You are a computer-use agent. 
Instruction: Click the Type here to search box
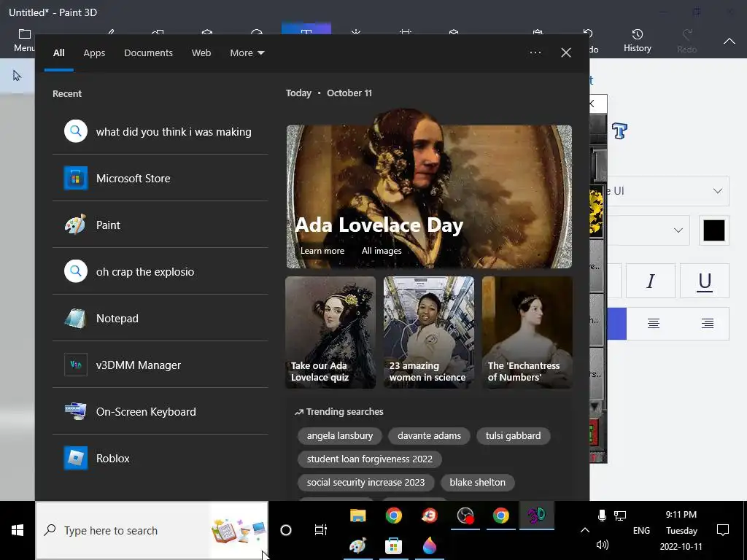coord(152,531)
